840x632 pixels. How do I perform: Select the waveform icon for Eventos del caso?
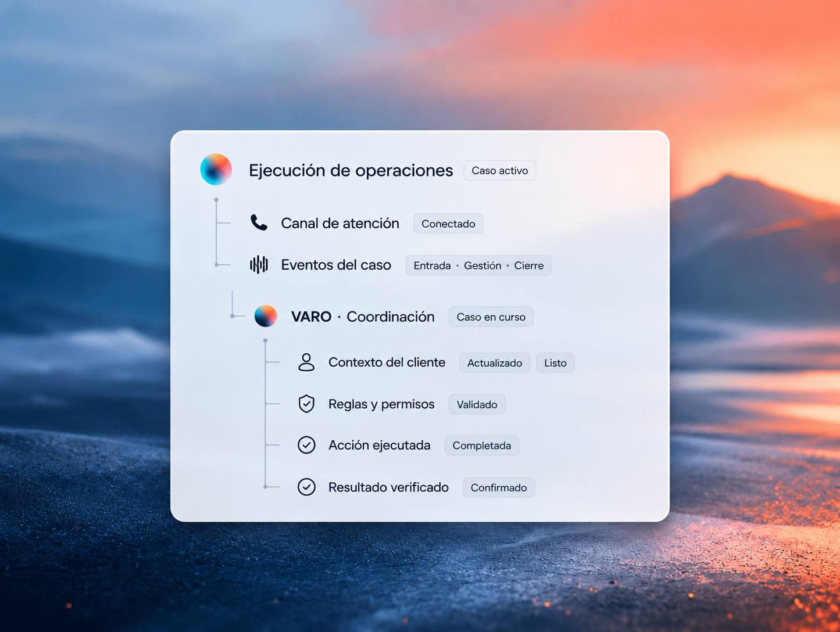point(259,265)
